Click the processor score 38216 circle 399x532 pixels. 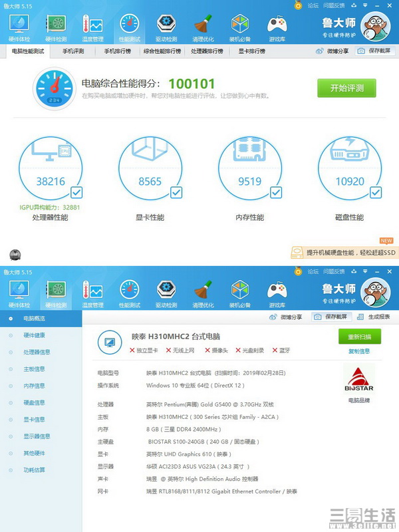tap(51, 168)
